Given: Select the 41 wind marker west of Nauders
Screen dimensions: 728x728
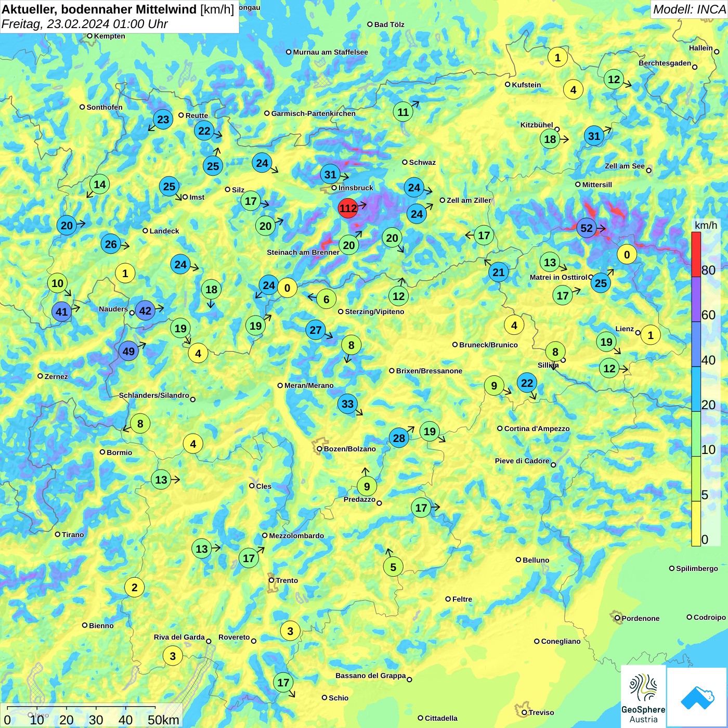Looking at the screenshot, I should [x=61, y=312].
